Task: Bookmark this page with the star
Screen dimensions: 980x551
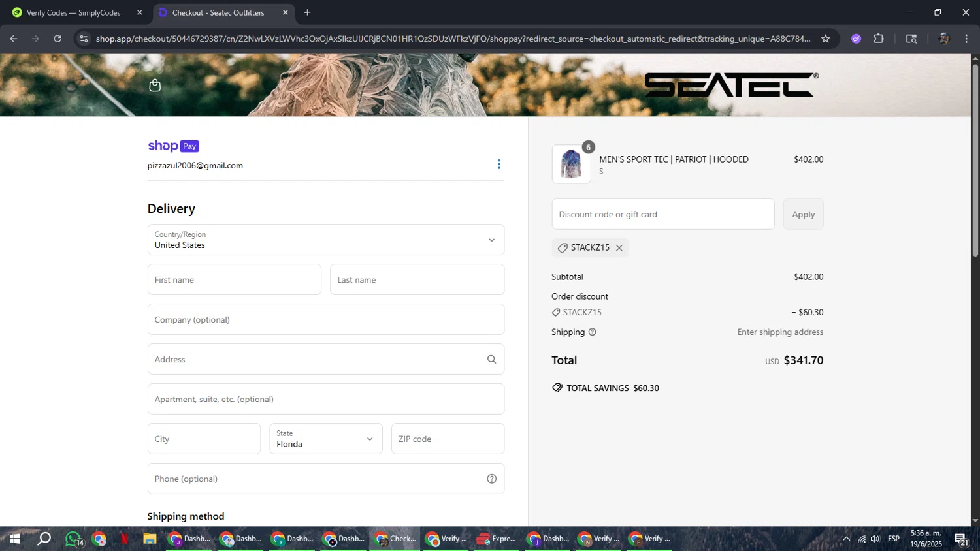Action: [826, 39]
